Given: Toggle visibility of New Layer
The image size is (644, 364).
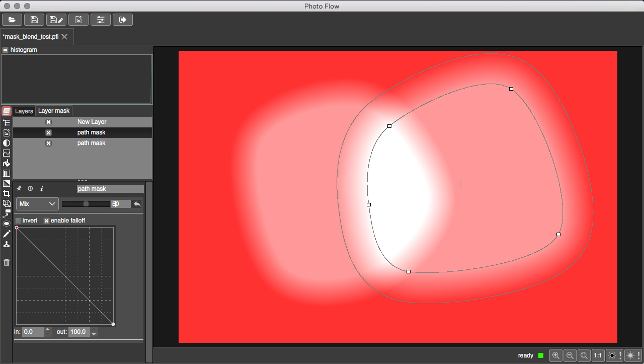Looking at the screenshot, I should pyautogui.click(x=48, y=122).
